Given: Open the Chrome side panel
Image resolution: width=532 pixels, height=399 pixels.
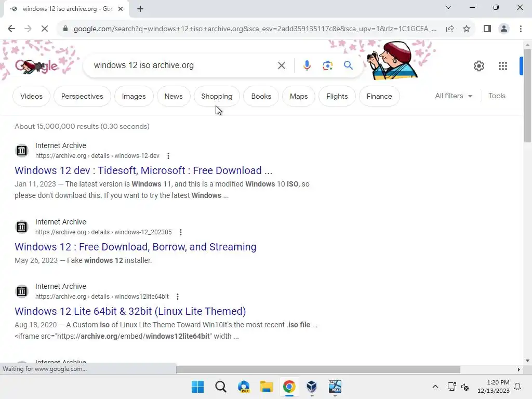Looking at the screenshot, I should [x=487, y=29].
